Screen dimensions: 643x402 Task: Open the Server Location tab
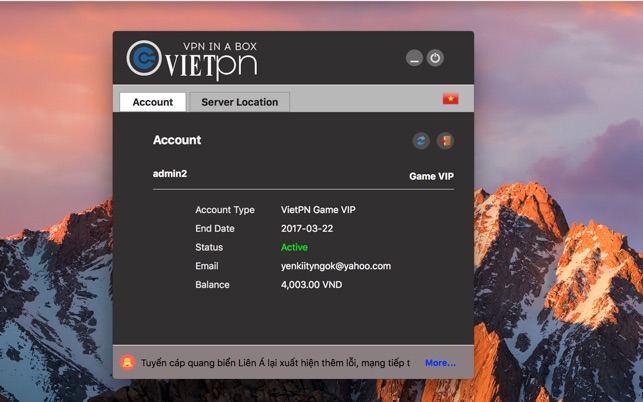(239, 102)
